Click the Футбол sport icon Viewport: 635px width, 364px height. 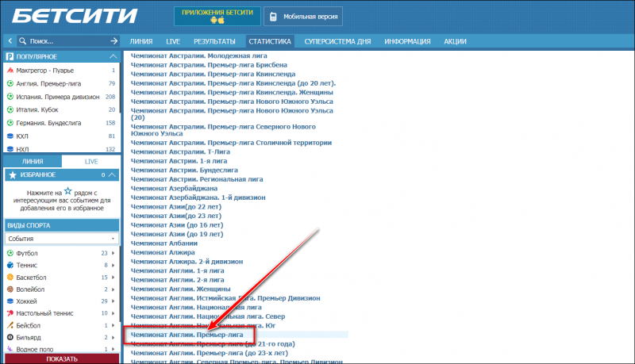(x=10, y=253)
